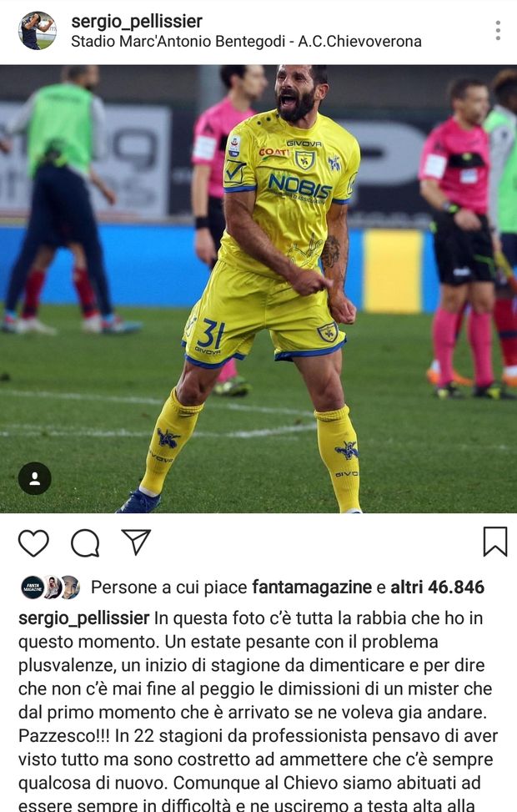Tap the fantamagazine liker avatar
This screenshot has height=812, width=517.
pos(32,588)
